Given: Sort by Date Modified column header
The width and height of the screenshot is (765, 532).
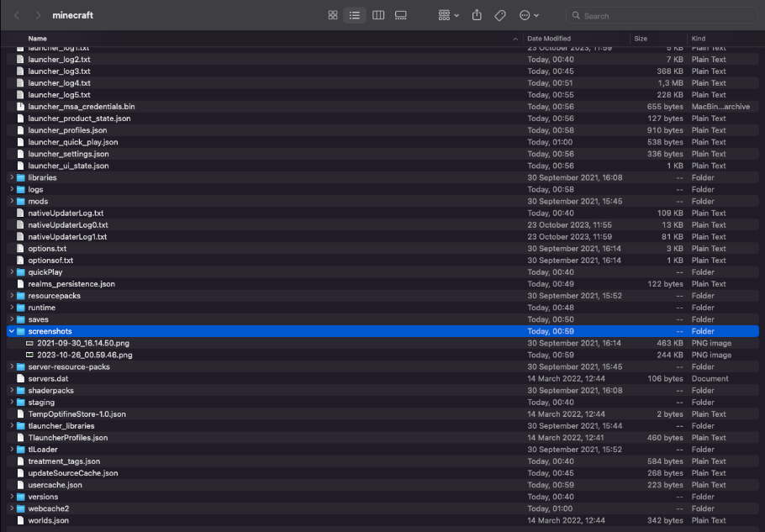Looking at the screenshot, I should pos(549,39).
